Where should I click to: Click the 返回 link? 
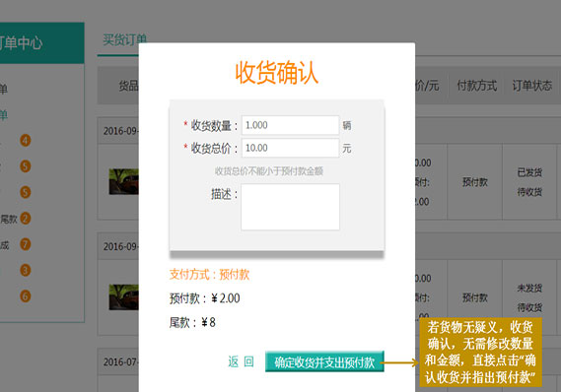pos(242,361)
